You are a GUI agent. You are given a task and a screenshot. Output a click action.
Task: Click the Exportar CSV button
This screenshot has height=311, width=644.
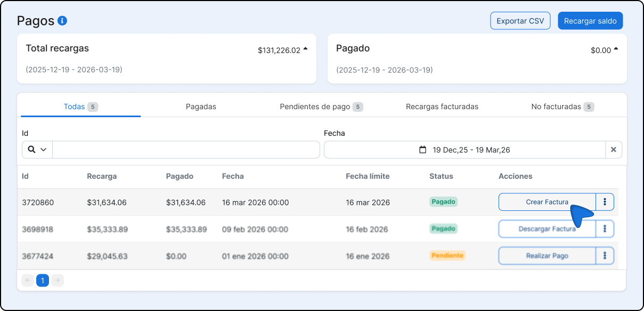coord(520,21)
